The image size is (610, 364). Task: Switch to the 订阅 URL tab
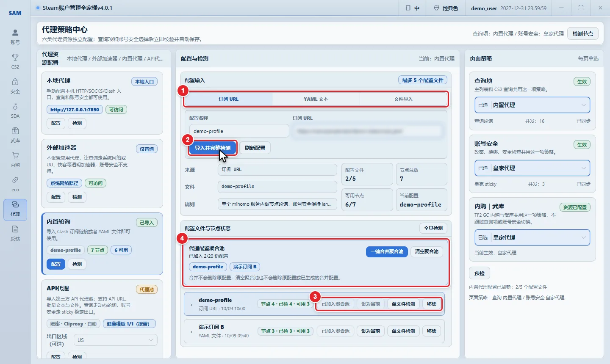point(229,99)
